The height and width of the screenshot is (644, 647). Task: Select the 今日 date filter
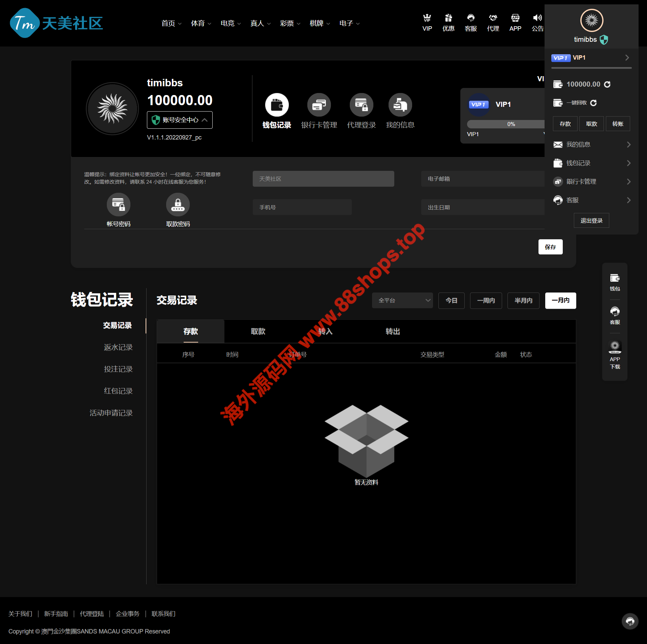(451, 300)
